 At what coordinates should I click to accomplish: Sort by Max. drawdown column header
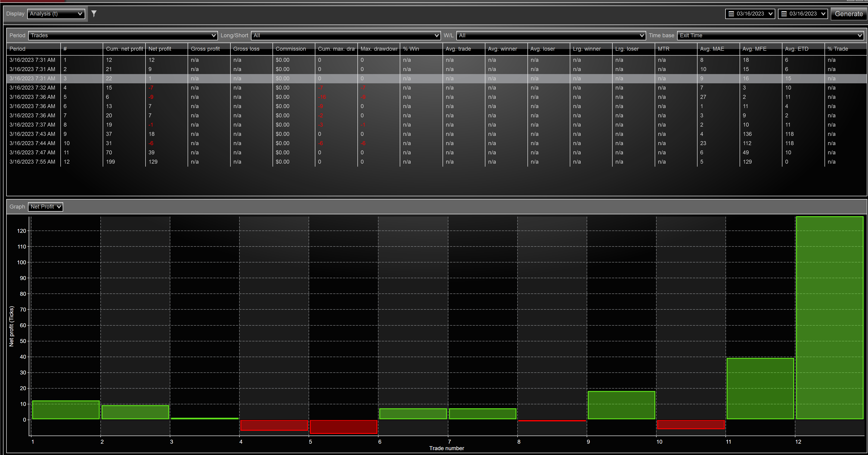pyautogui.click(x=379, y=49)
